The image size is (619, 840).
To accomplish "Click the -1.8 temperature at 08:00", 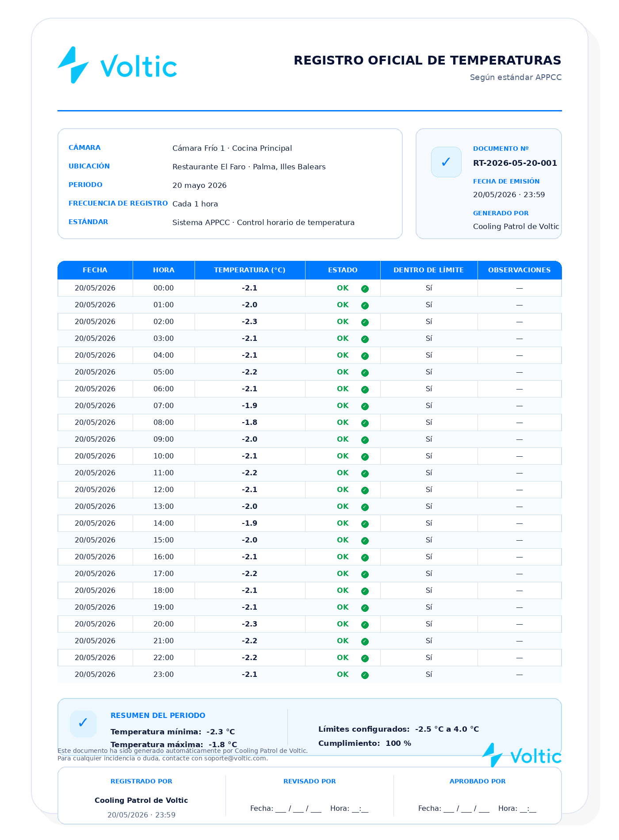I will tap(250, 422).
